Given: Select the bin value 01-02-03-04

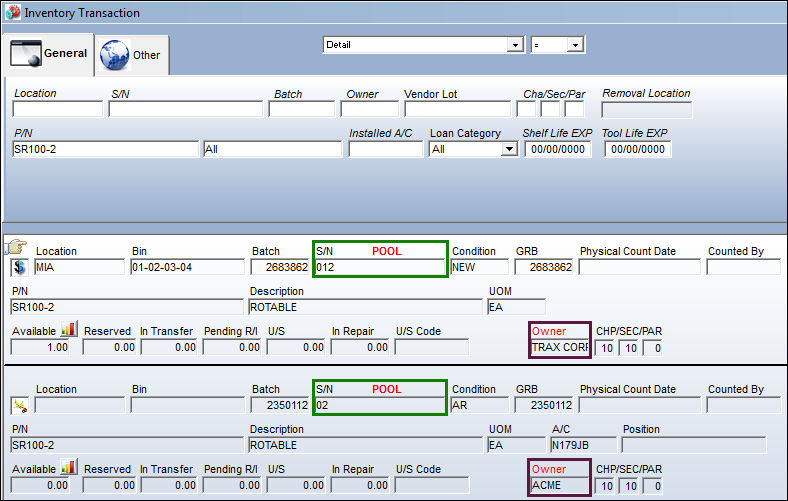Looking at the screenshot, I should coord(187,267).
